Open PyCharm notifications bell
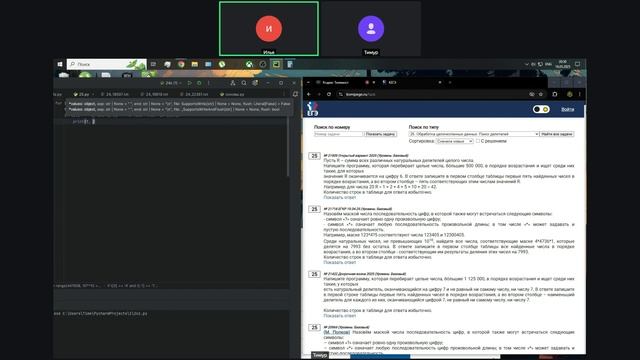 [295, 94]
